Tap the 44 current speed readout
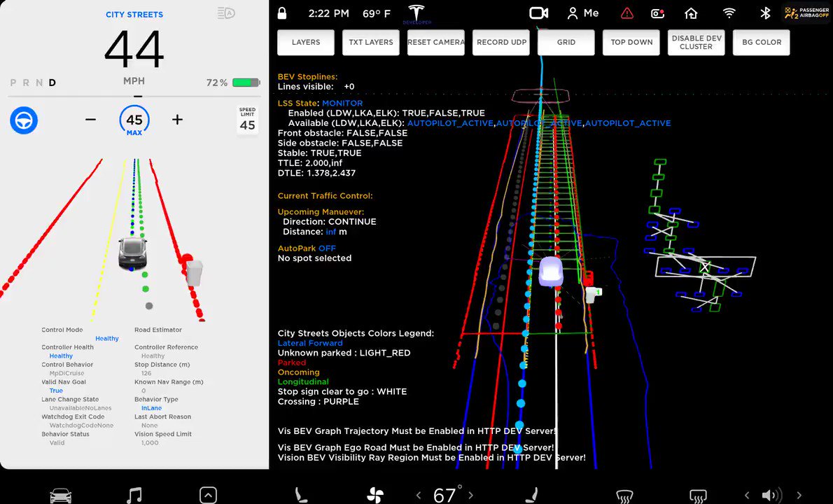Screen dimensions: 833x504 134,49
